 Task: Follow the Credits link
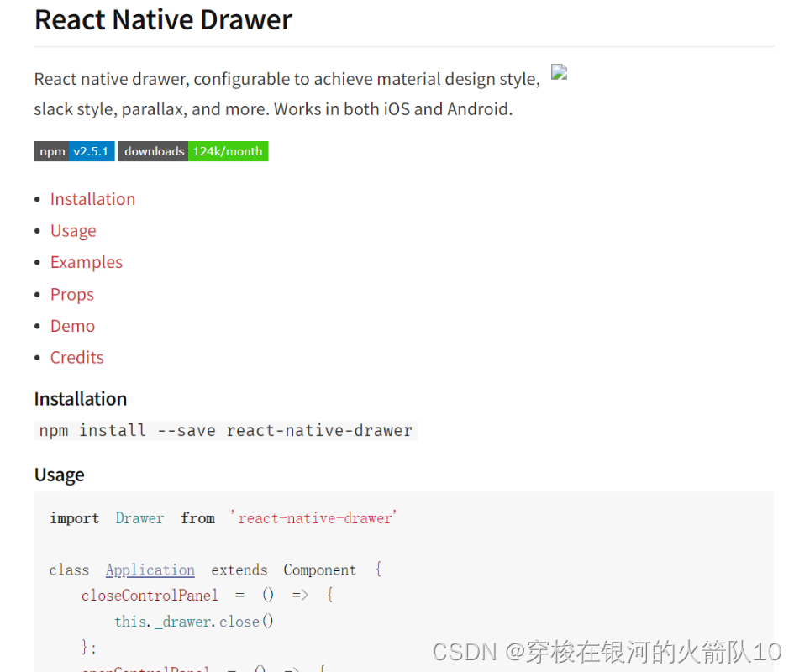click(x=76, y=358)
